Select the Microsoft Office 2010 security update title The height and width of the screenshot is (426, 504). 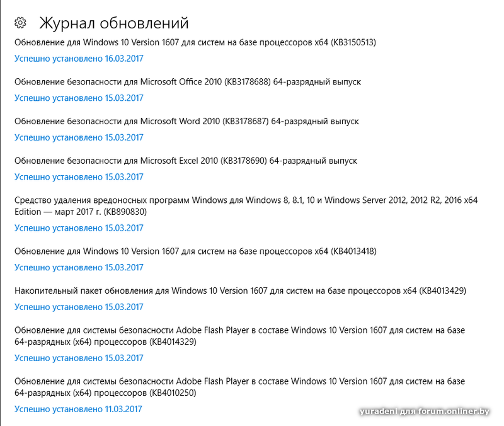tap(187, 82)
